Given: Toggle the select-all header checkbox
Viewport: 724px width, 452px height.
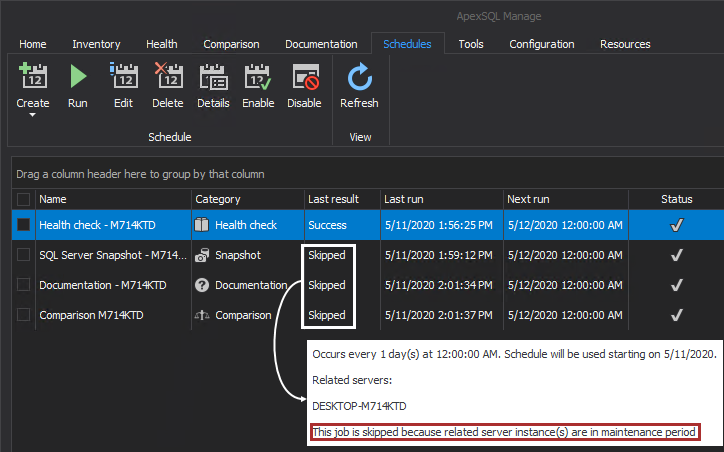Looking at the screenshot, I should coord(24,199).
